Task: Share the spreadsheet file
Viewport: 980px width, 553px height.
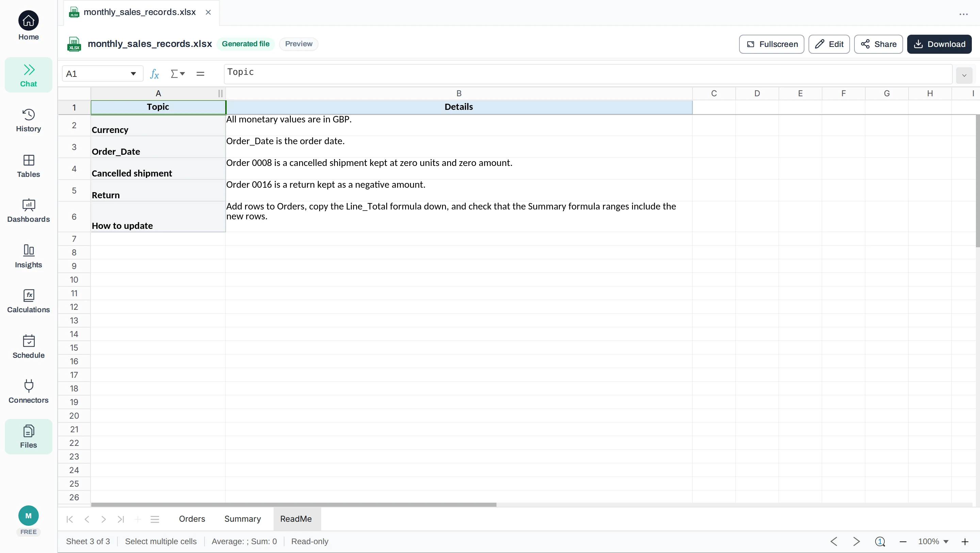Action: pos(878,44)
